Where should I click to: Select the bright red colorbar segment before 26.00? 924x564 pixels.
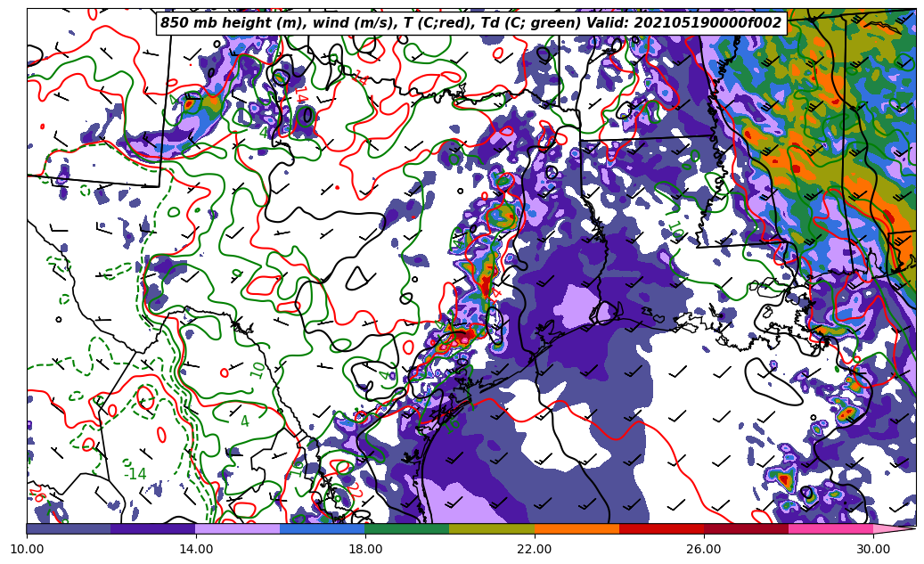pos(661,528)
